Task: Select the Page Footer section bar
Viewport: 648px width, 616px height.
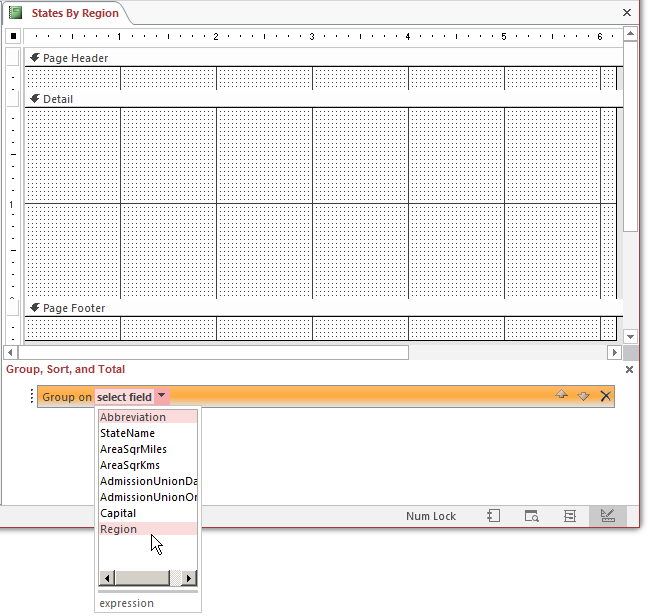Action: [x=320, y=308]
